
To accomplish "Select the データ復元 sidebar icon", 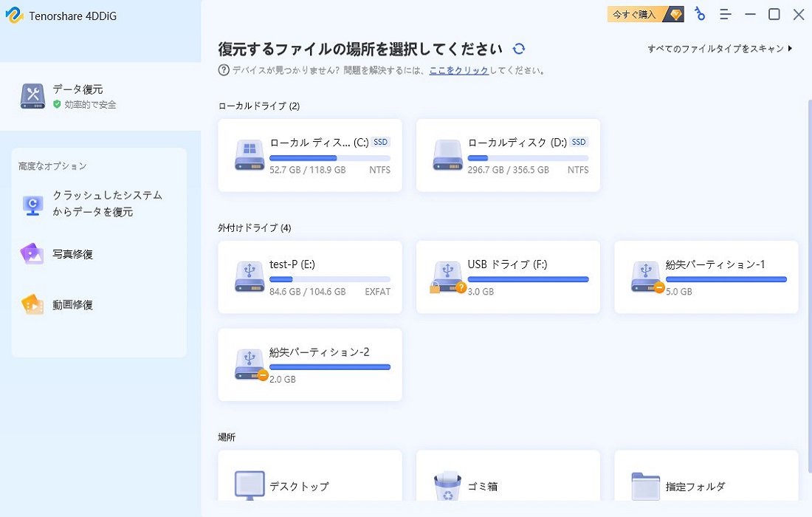I will 32,96.
